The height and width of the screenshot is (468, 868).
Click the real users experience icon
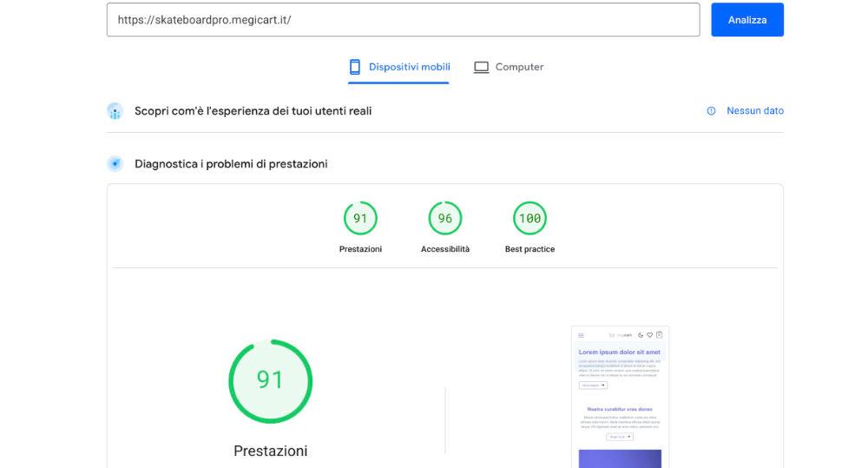point(115,111)
